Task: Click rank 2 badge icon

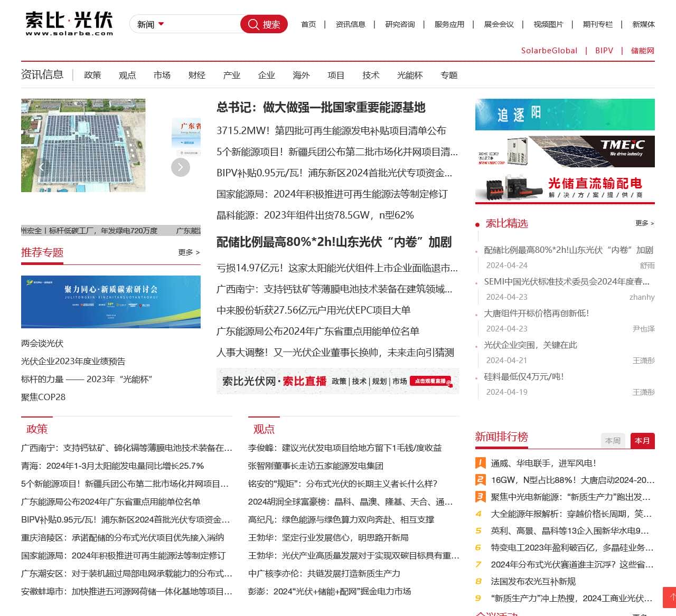Action: click(481, 480)
